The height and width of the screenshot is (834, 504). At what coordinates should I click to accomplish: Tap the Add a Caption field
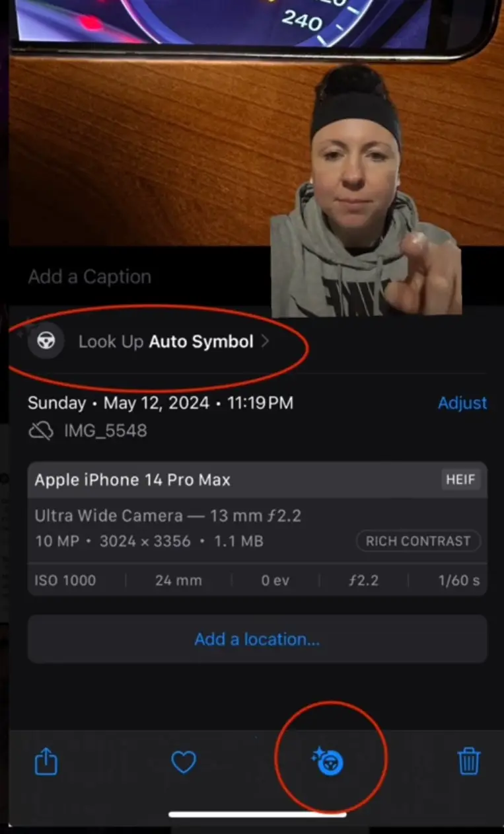(x=89, y=276)
